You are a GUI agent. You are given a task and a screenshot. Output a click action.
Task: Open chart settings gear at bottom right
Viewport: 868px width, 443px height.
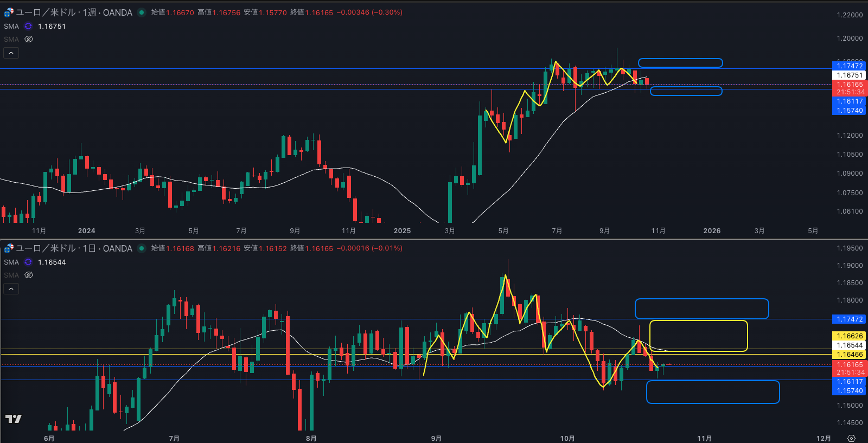click(851, 438)
